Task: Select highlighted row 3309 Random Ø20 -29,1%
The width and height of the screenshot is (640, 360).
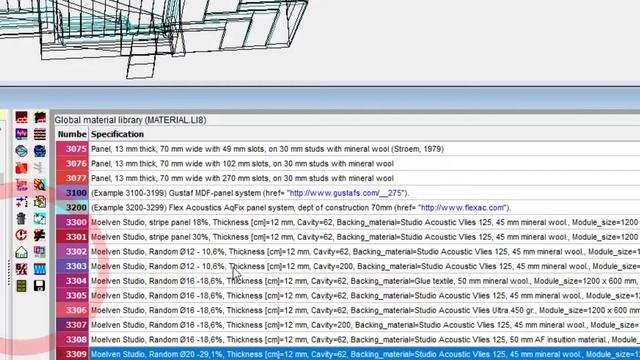Action: pos(348,354)
